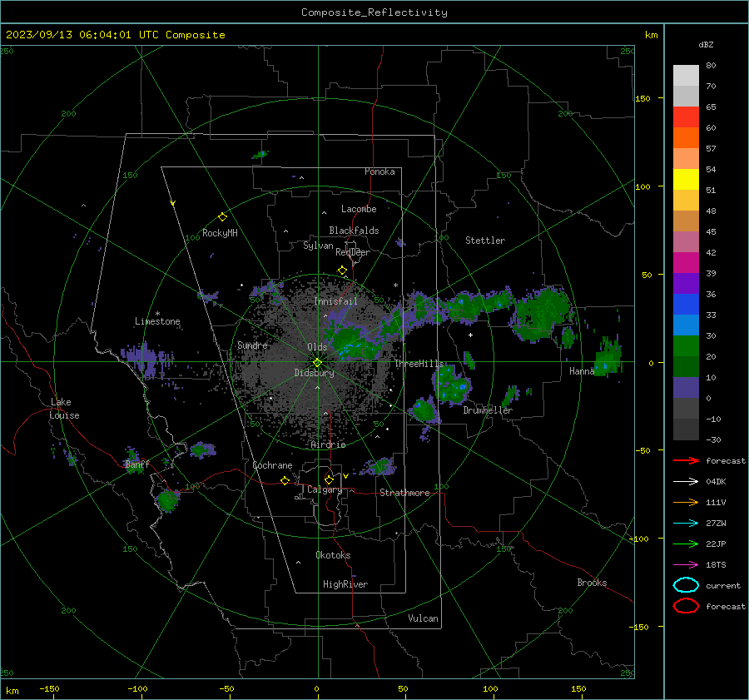Click the RockyMH label
The width and height of the screenshot is (749, 700).
coord(220,233)
